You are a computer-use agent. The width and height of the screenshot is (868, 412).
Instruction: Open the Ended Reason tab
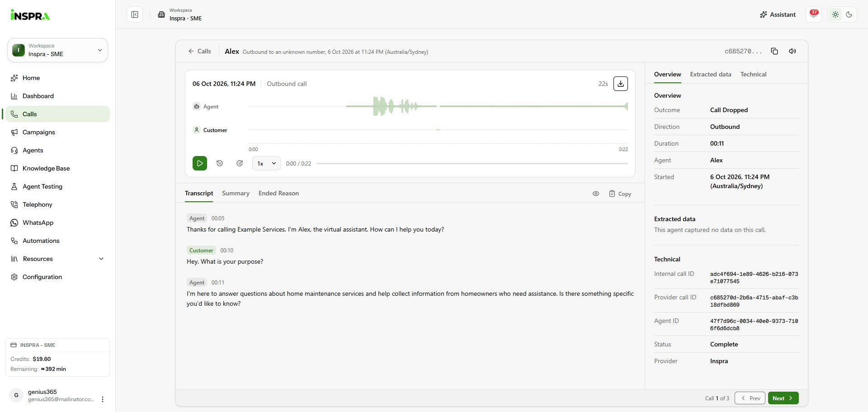tap(278, 193)
